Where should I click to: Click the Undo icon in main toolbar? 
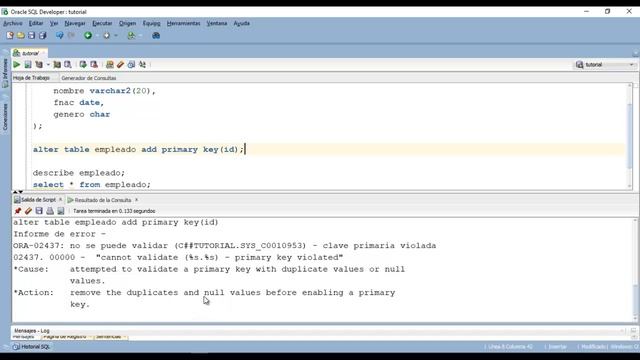tap(60, 36)
